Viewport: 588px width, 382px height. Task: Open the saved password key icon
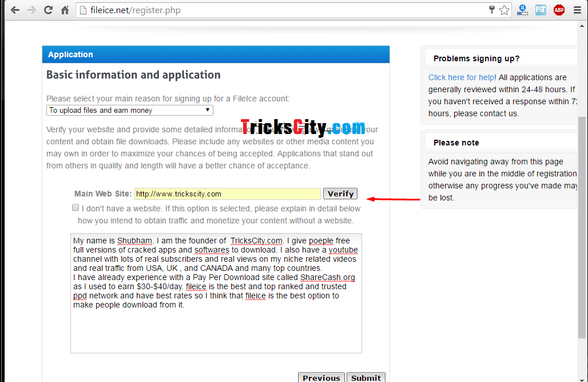point(492,10)
